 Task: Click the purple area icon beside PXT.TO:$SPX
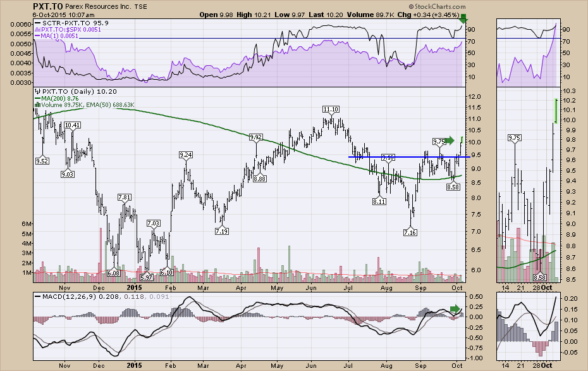[x=37, y=29]
